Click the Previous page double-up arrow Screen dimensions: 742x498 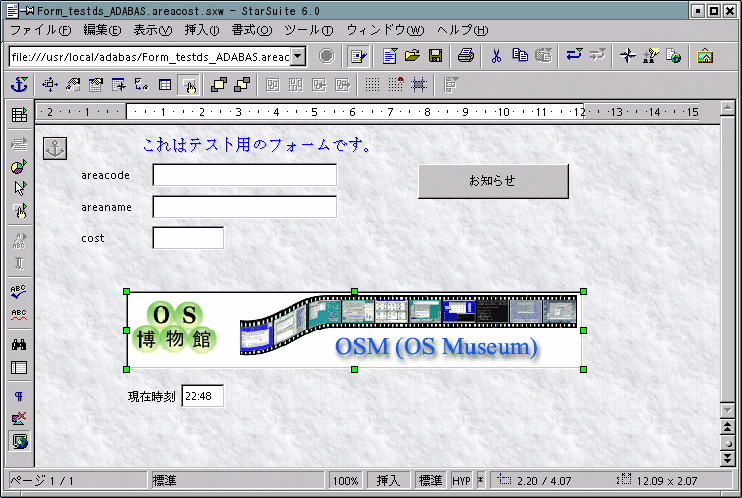[727, 427]
